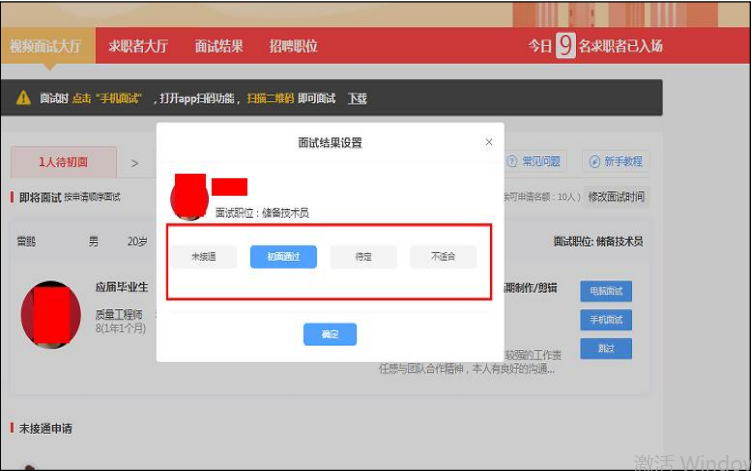The width and height of the screenshot is (752, 471).
Task: Confirm with the 确定 button
Action: tap(330, 334)
